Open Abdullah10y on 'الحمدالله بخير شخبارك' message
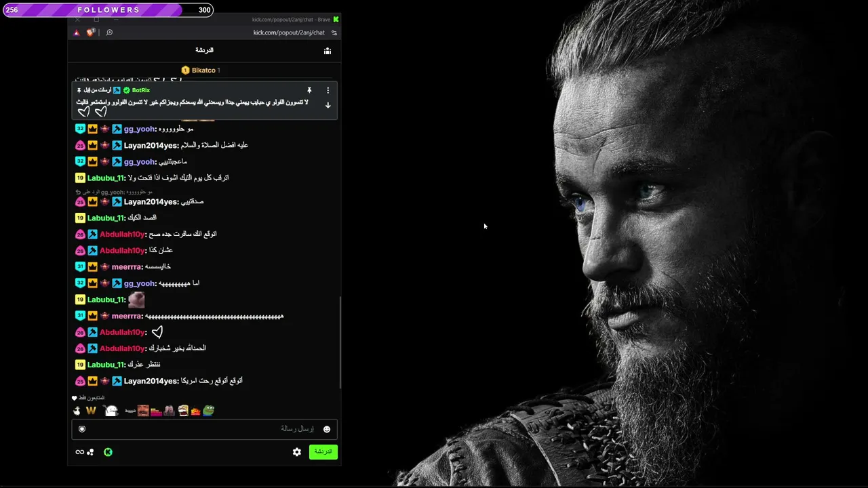 click(x=122, y=348)
